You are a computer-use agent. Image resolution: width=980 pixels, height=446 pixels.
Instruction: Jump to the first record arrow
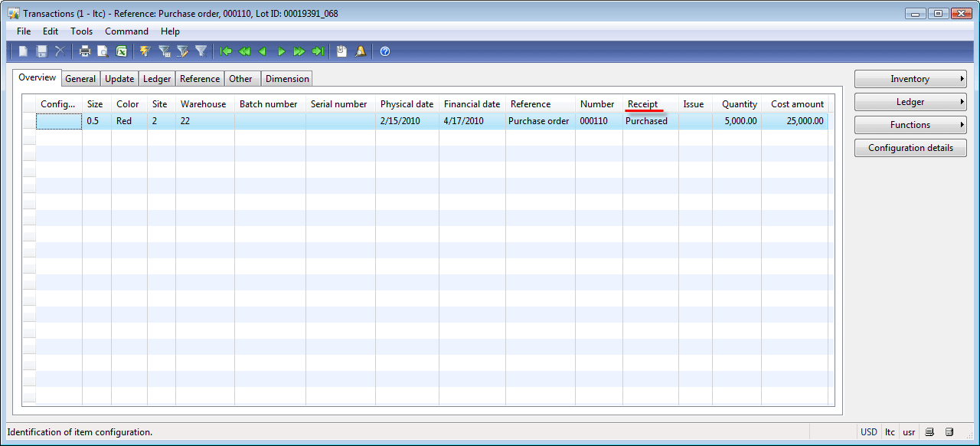point(226,51)
